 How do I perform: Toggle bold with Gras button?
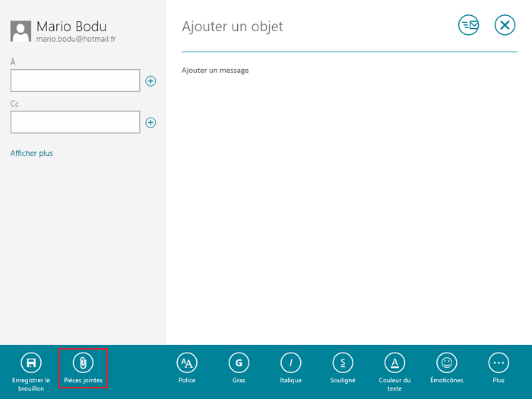coord(239,368)
